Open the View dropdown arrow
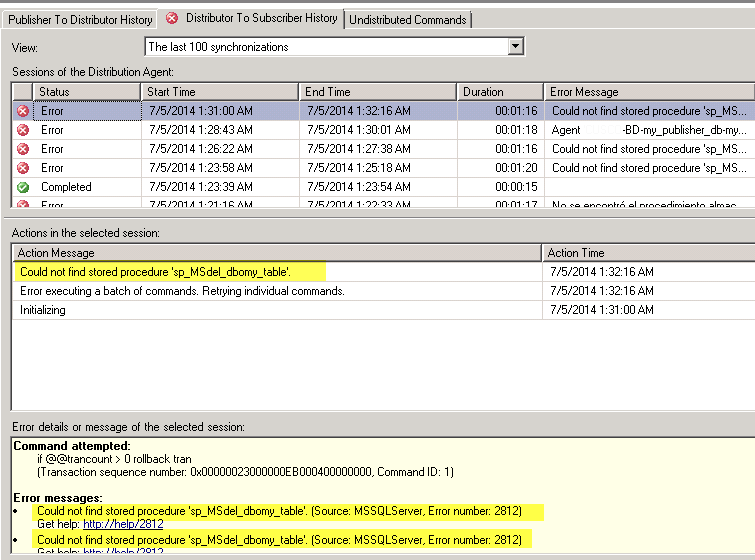The image size is (755, 560). point(515,46)
